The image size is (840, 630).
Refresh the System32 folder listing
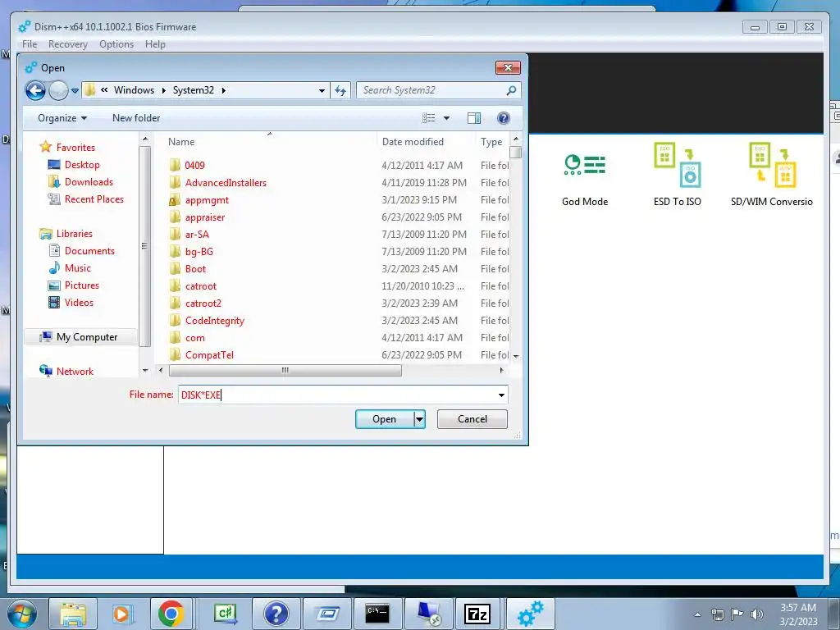pyautogui.click(x=340, y=90)
